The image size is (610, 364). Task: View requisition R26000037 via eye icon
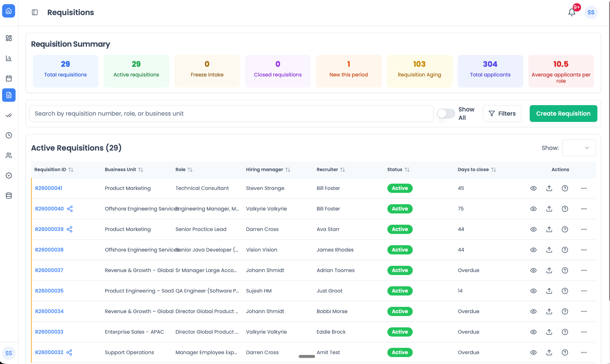[533, 270]
